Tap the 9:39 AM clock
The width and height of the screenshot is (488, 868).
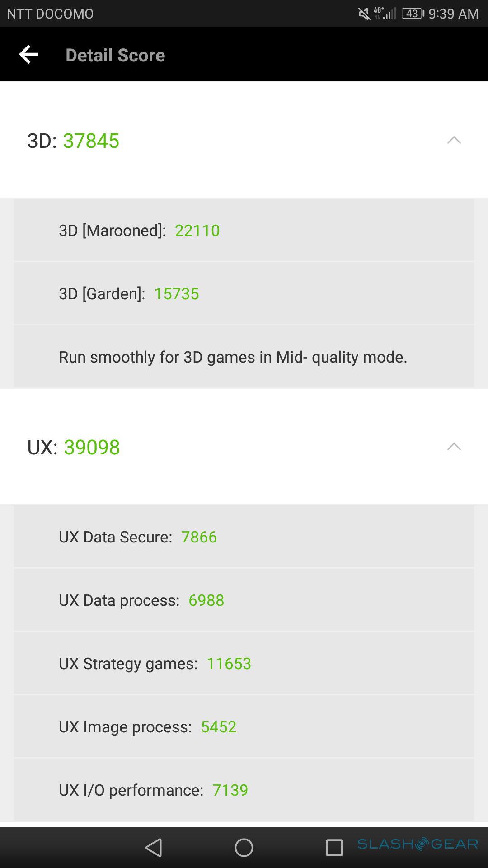click(453, 14)
